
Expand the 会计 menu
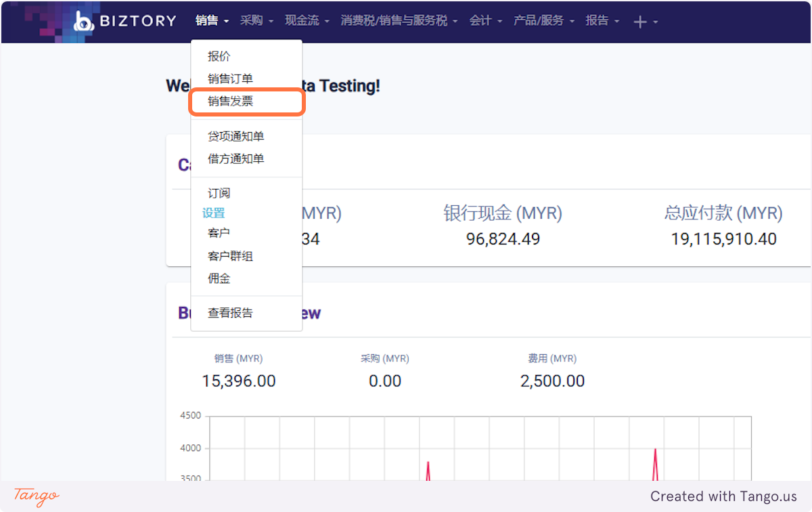click(486, 21)
